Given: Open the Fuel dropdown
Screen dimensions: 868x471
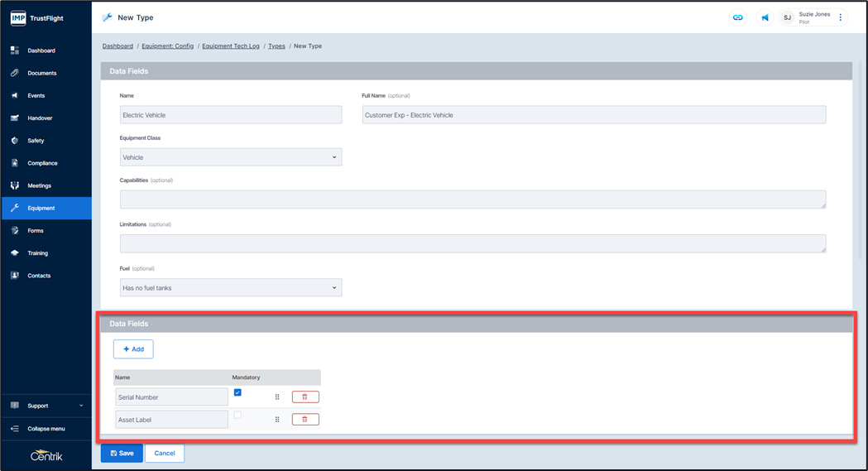Looking at the screenshot, I should click(231, 288).
